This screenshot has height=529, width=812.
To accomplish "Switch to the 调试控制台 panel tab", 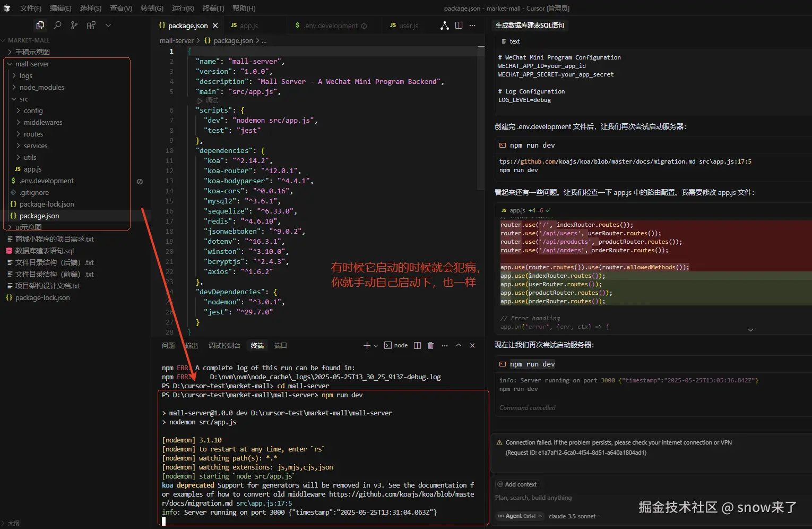I will click(x=224, y=346).
